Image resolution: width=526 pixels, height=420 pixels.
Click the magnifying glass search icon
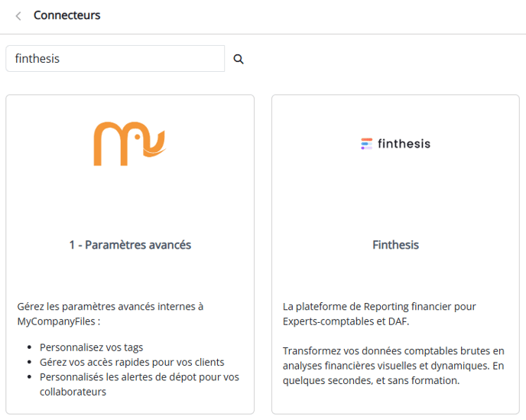point(239,59)
